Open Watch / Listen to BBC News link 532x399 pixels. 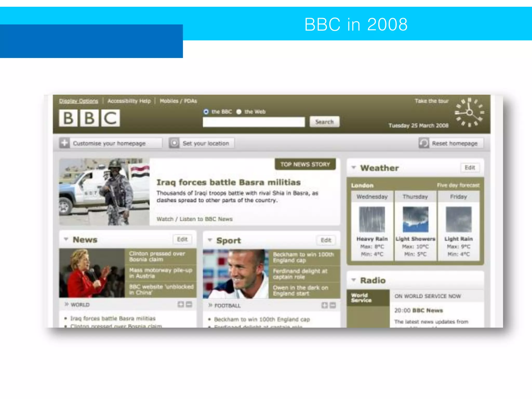point(195,219)
